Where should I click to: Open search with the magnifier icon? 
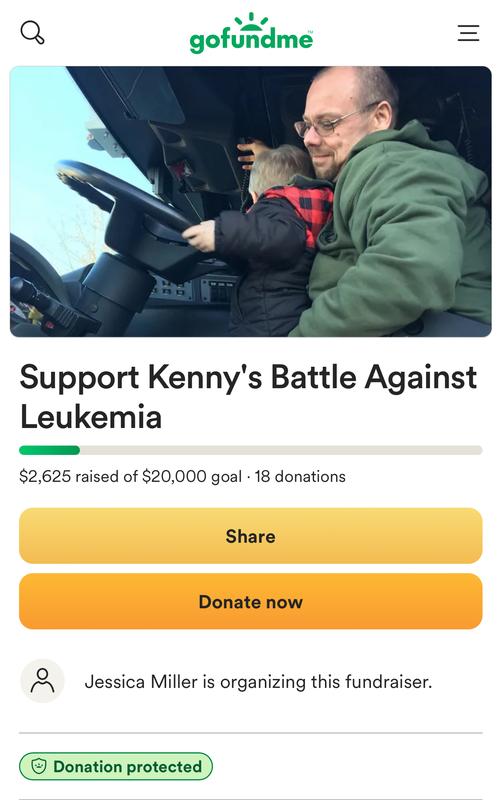tap(32, 33)
